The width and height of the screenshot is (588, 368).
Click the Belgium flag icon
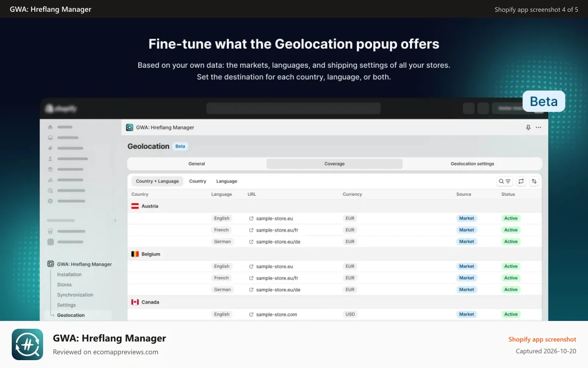pyautogui.click(x=135, y=254)
